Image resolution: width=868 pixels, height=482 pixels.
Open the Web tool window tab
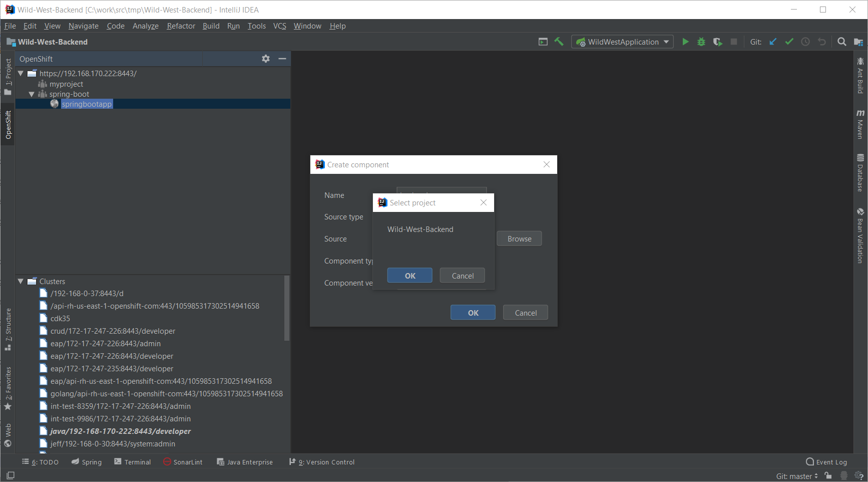[x=8, y=435]
